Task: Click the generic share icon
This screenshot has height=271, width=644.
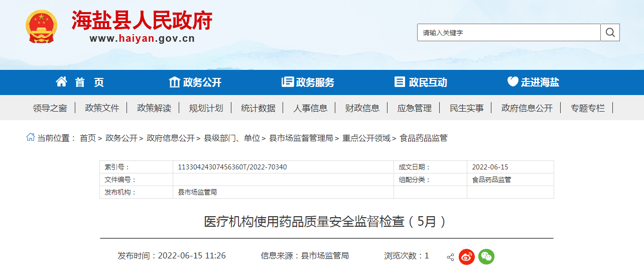Action: click(450, 257)
